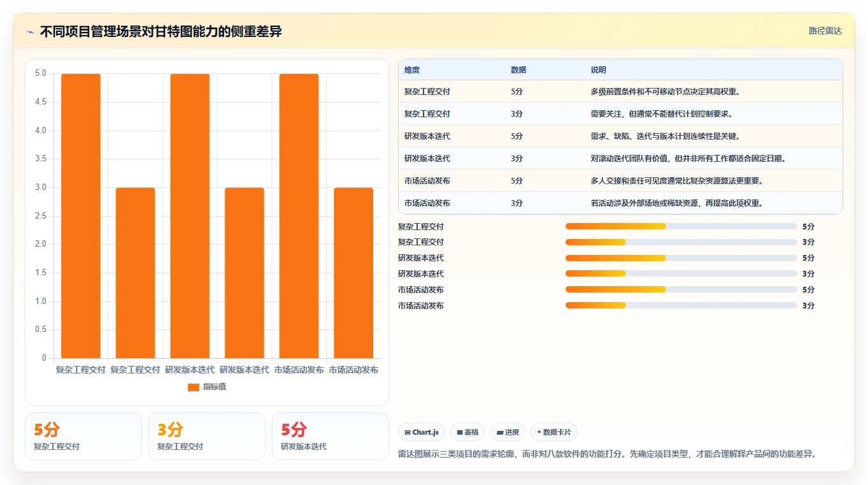Click the 5分 progress bar for 研发版本迭代
Screen dimensions: 868x485
tap(681, 258)
